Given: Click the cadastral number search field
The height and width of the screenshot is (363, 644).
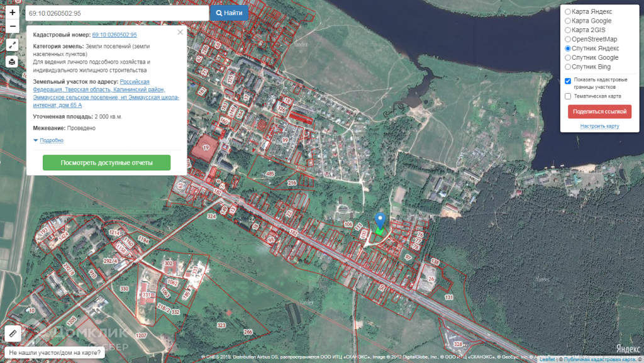Looking at the screenshot, I should (116, 13).
